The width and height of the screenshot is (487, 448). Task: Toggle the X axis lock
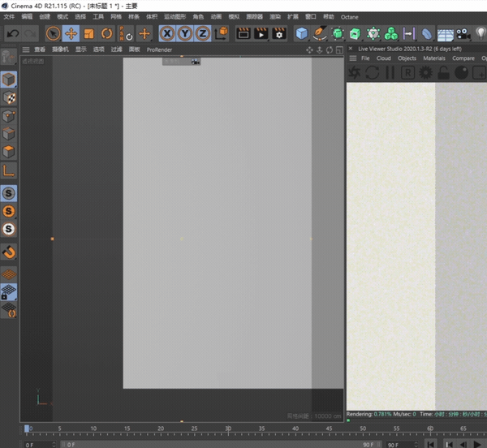(167, 33)
